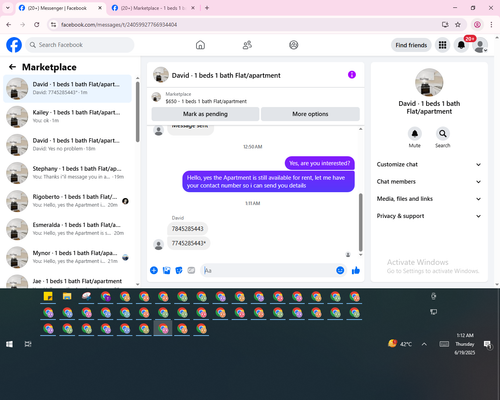Show hidden system tray icons chevron
The height and width of the screenshot is (400, 500).
(x=424, y=344)
